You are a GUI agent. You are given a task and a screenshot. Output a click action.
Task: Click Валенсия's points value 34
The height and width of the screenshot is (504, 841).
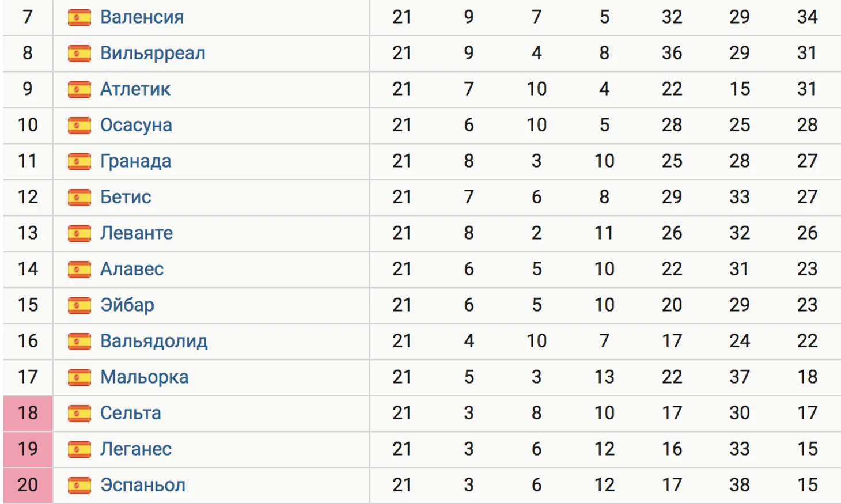[807, 17]
